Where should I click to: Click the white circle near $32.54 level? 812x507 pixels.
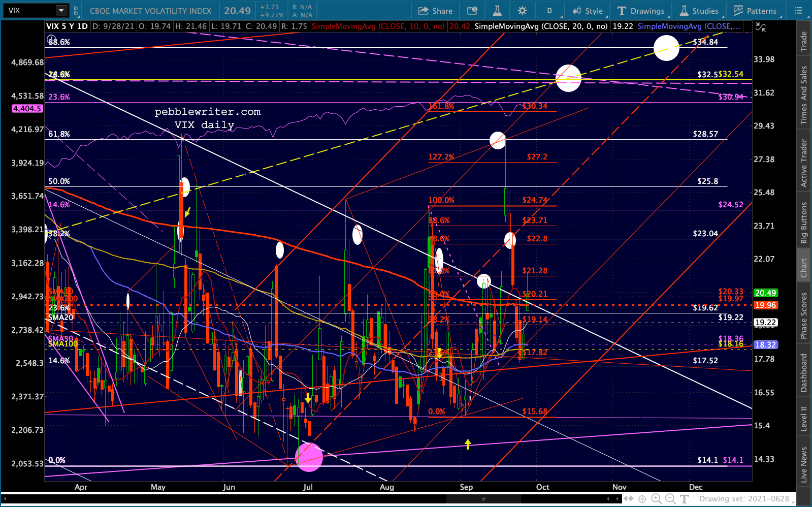coord(568,78)
